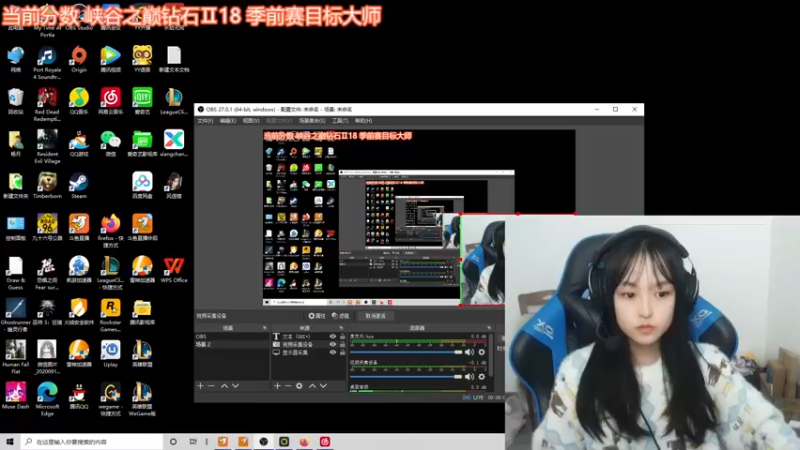Open the Tencent Video play icon
This screenshot has height=450, width=800.
pyautogui.click(x=110, y=59)
